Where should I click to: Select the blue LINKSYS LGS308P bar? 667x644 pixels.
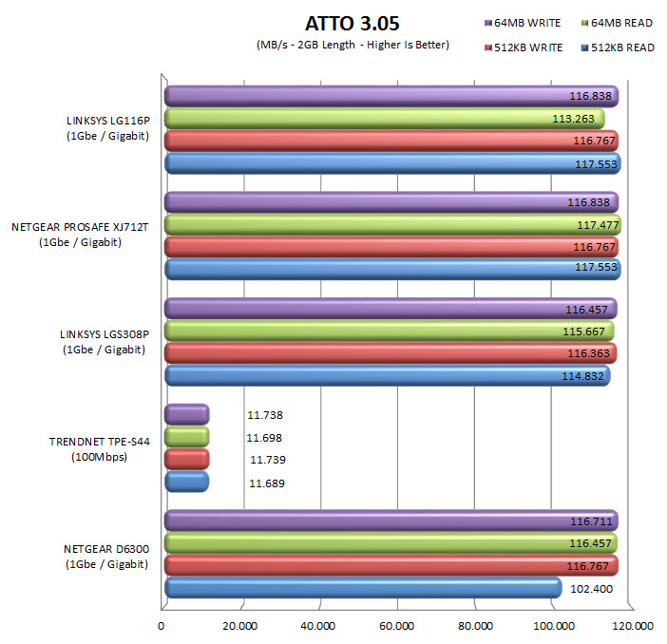pos(388,375)
